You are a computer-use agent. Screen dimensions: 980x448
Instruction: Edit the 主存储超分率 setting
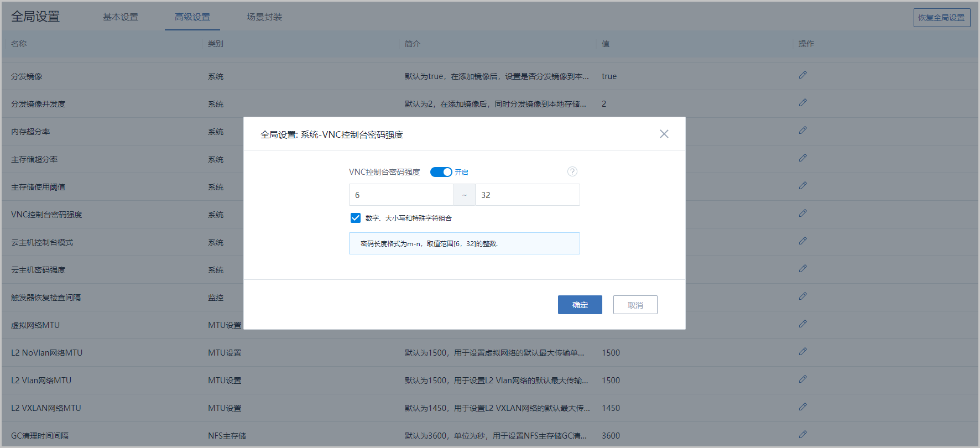pyautogui.click(x=802, y=158)
